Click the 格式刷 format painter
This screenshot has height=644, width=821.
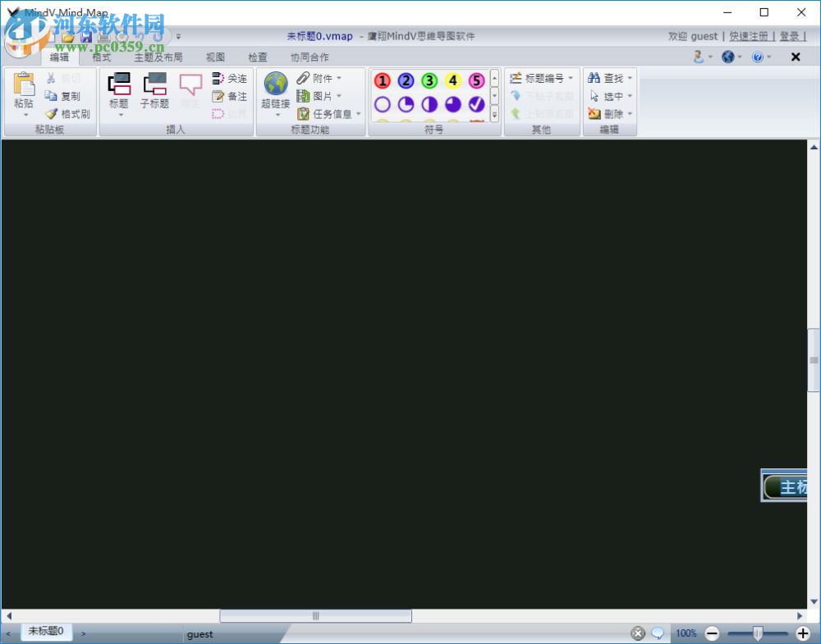click(69, 114)
